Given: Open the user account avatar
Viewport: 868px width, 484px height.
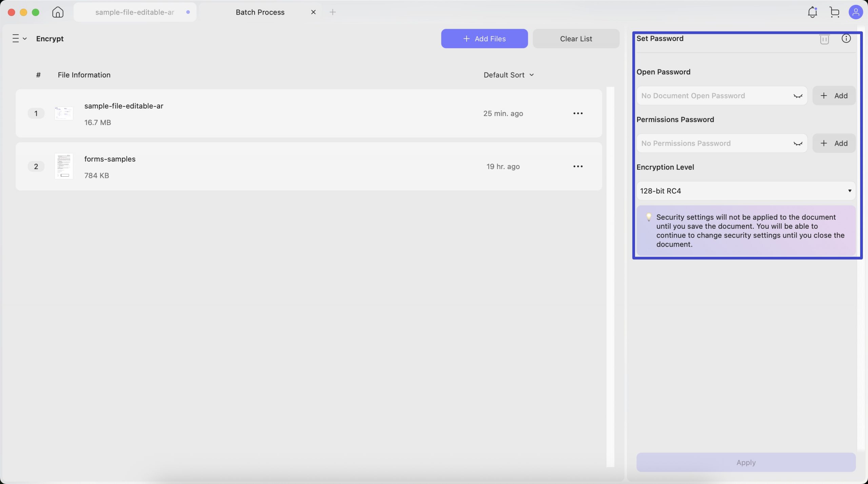Looking at the screenshot, I should [x=856, y=12].
